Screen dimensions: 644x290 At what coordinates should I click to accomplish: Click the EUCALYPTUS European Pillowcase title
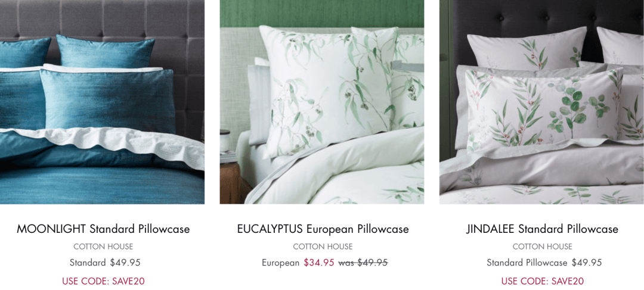[323, 229]
